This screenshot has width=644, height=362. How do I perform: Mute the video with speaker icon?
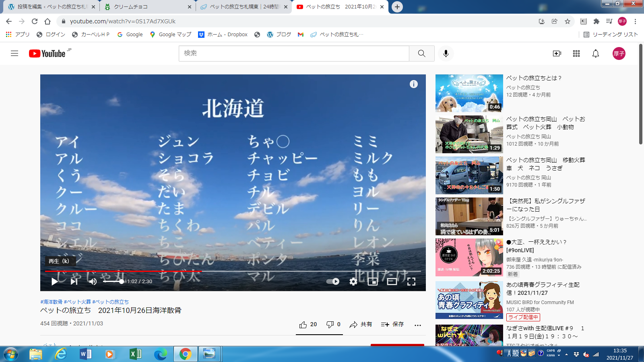(93, 282)
